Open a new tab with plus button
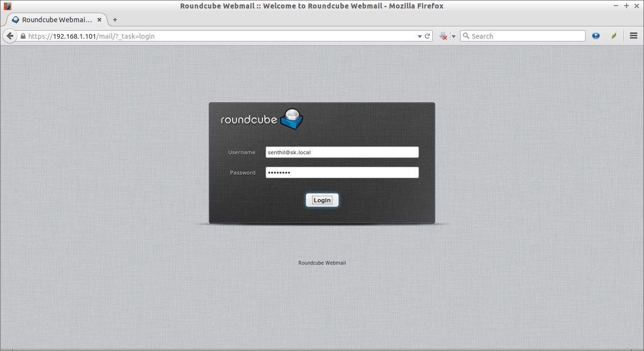 pyautogui.click(x=115, y=20)
